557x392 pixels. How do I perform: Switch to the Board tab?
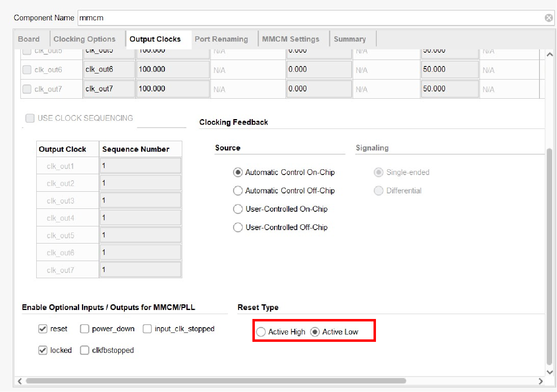click(x=29, y=39)
